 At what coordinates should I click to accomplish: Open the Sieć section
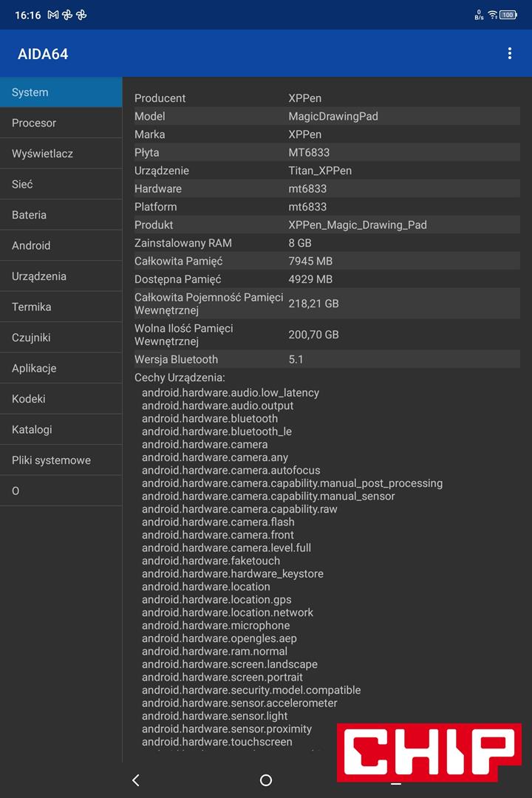point(61,184)
